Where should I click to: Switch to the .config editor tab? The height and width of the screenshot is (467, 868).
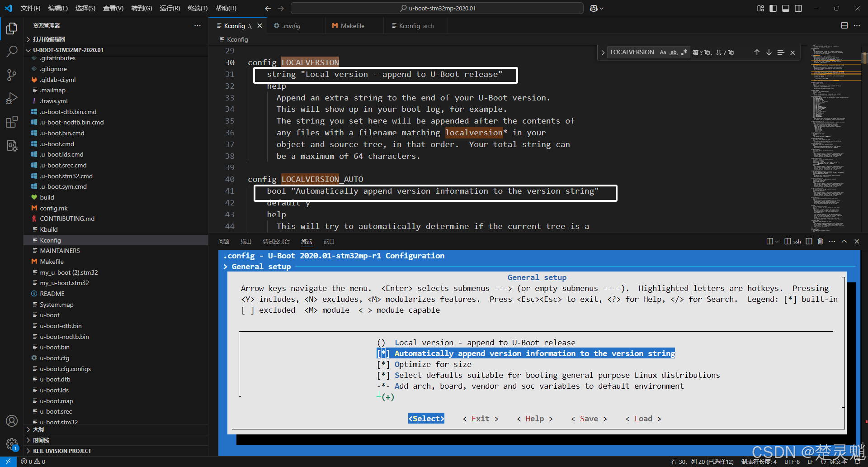pyautogui.click(x=296, y=26)
